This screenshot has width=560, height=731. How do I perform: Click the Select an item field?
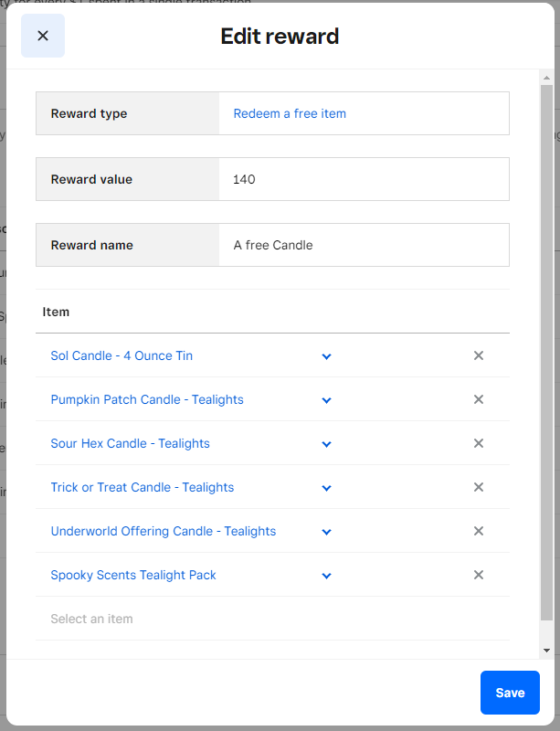tap(183, 619)
